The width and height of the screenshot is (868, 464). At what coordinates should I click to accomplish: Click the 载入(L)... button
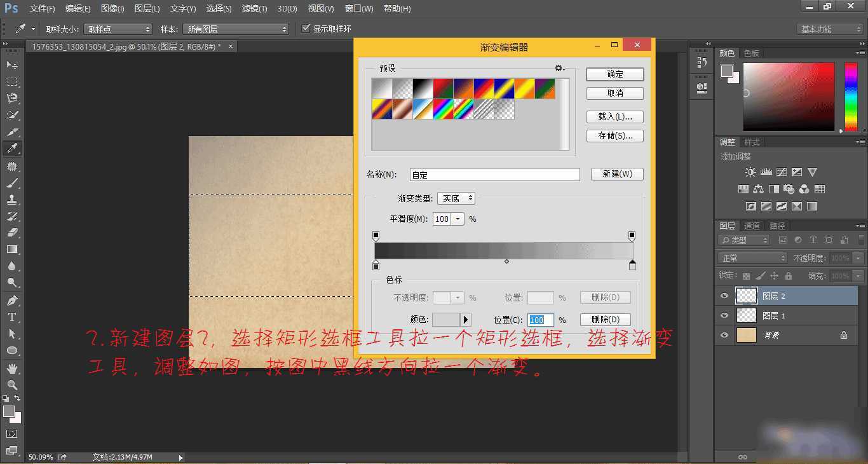coord(615,117)
